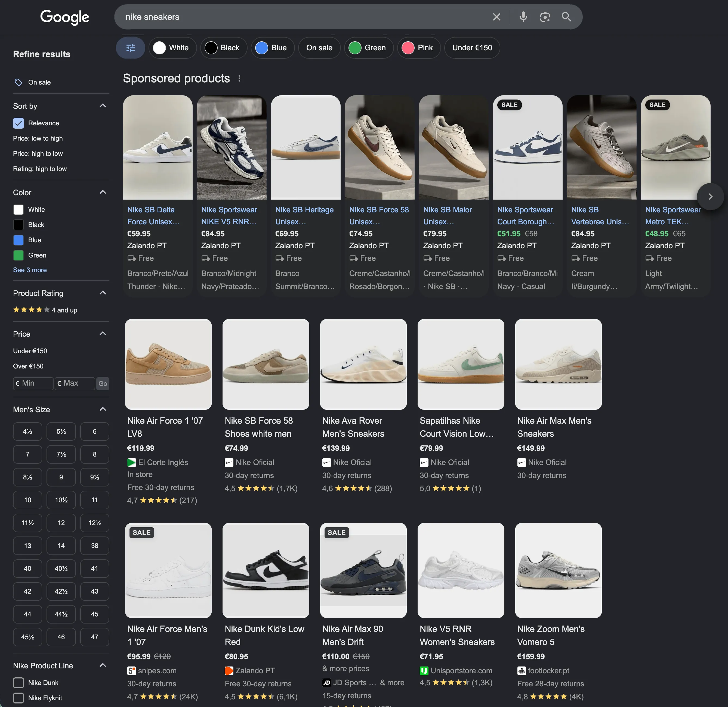The image size is (728, 707).
Task: Click snipes.com store icon
Action: (x=131, y=671)
